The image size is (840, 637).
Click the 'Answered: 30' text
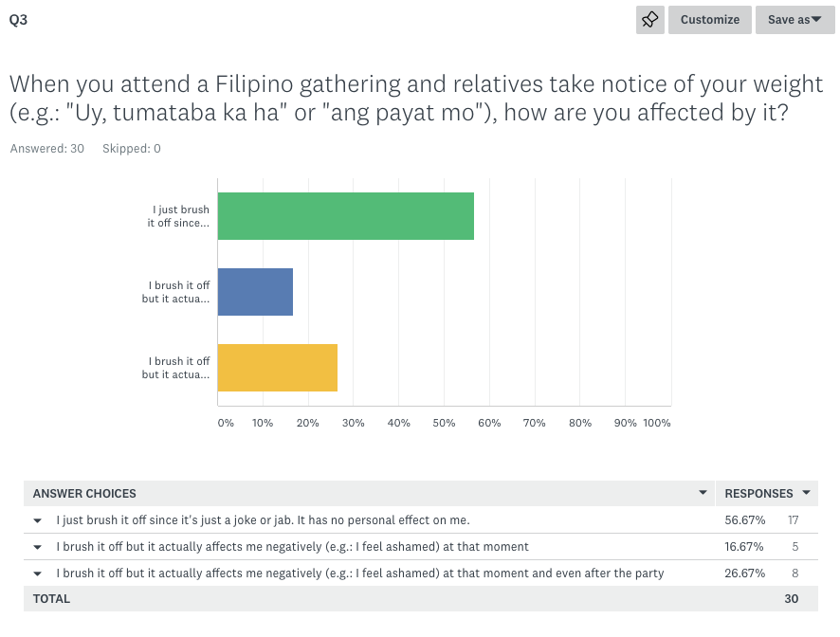pos(47,149)
